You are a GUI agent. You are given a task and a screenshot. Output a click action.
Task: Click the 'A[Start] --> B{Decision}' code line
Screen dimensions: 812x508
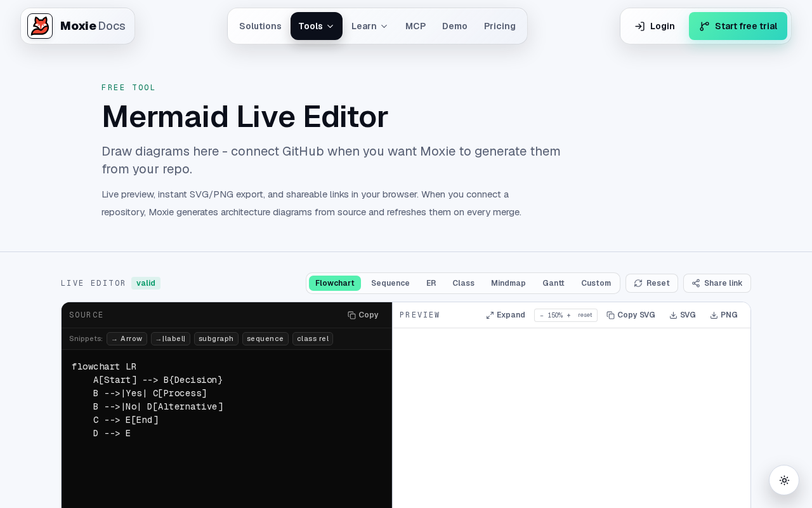pos(158,380)
